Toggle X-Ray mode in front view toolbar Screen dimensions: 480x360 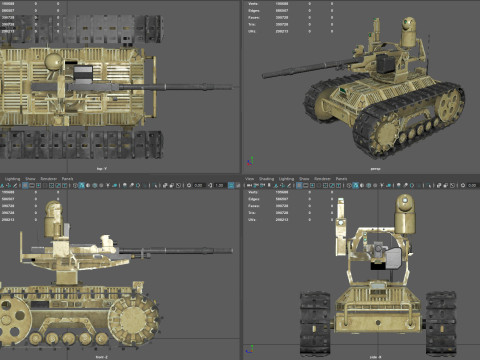click(x=165, y=185)
